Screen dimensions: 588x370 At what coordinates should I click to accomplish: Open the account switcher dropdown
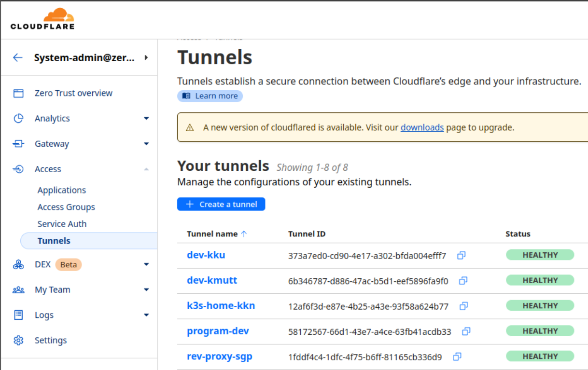point(146,58)
